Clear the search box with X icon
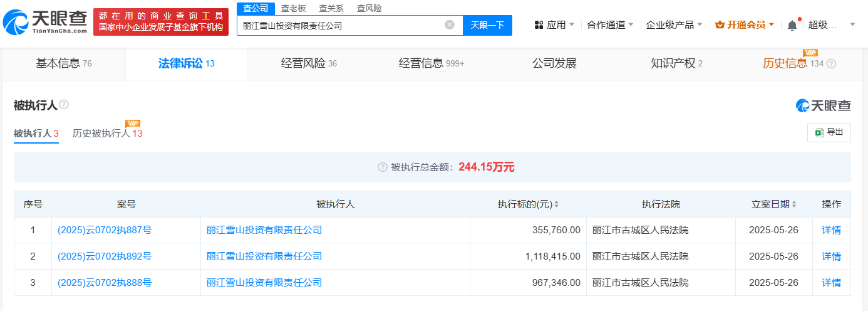 click(x=449, y=25)
